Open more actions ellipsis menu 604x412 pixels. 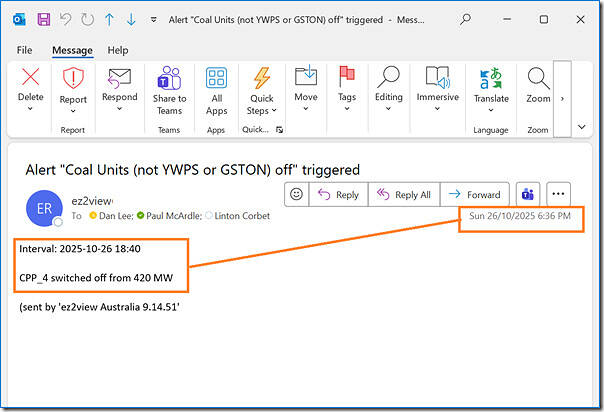[x=558, y=195]
